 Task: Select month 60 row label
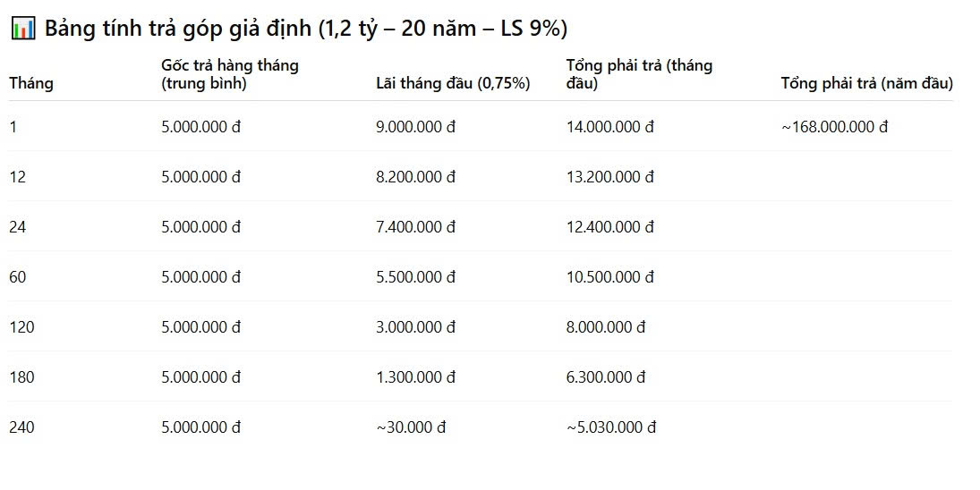pos(18,276)
